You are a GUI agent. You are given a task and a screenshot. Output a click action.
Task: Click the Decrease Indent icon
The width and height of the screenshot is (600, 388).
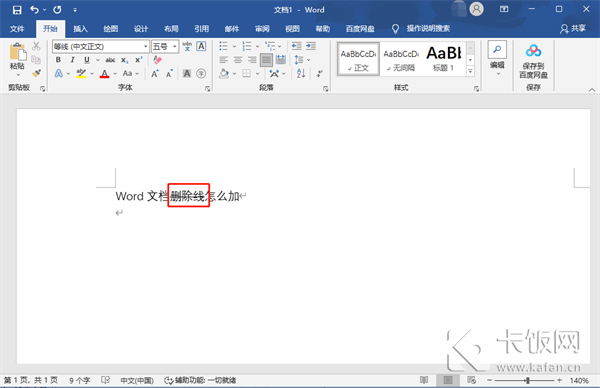(x=297, y=46)
